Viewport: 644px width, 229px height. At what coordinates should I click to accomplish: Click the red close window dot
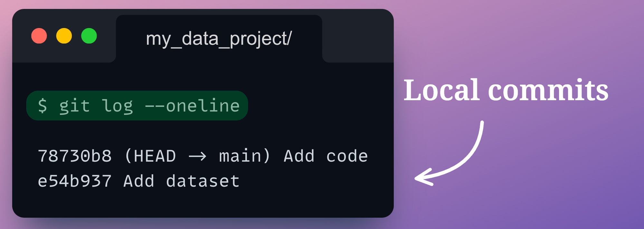click(39, 36)
